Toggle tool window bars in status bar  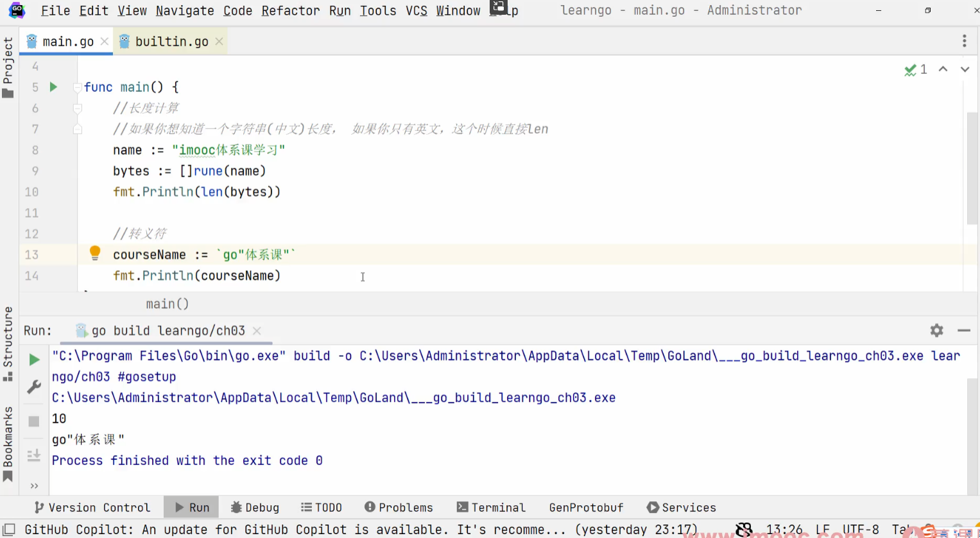click(x=9, y=530)
